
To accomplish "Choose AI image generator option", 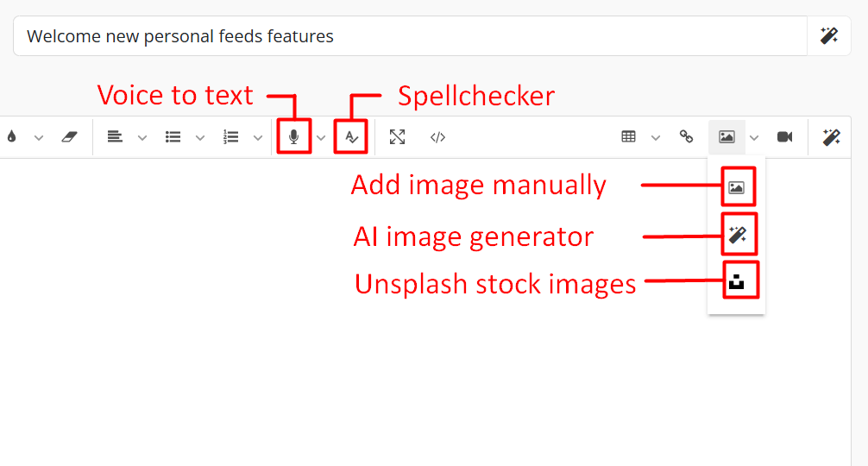I will 738,235.
